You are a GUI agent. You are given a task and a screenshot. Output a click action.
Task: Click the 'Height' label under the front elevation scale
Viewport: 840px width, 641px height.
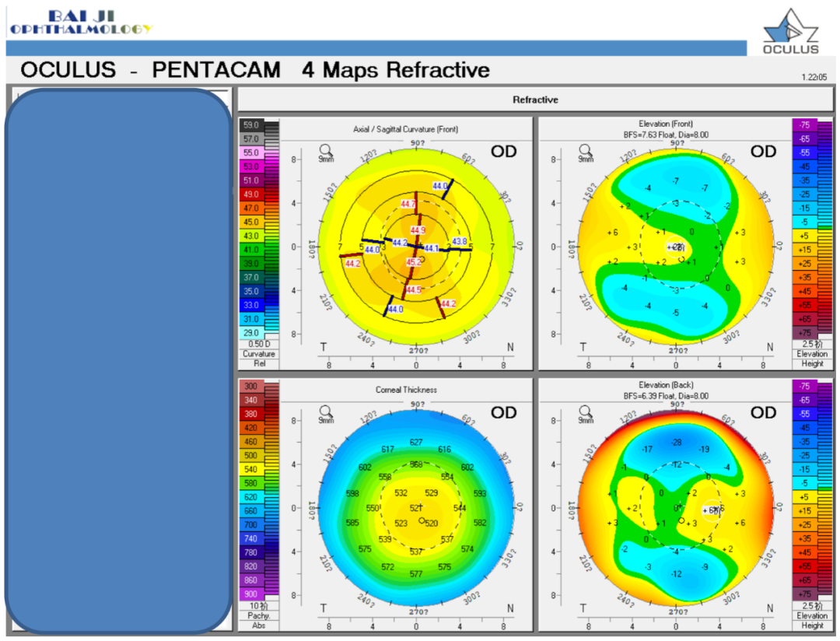812,363
